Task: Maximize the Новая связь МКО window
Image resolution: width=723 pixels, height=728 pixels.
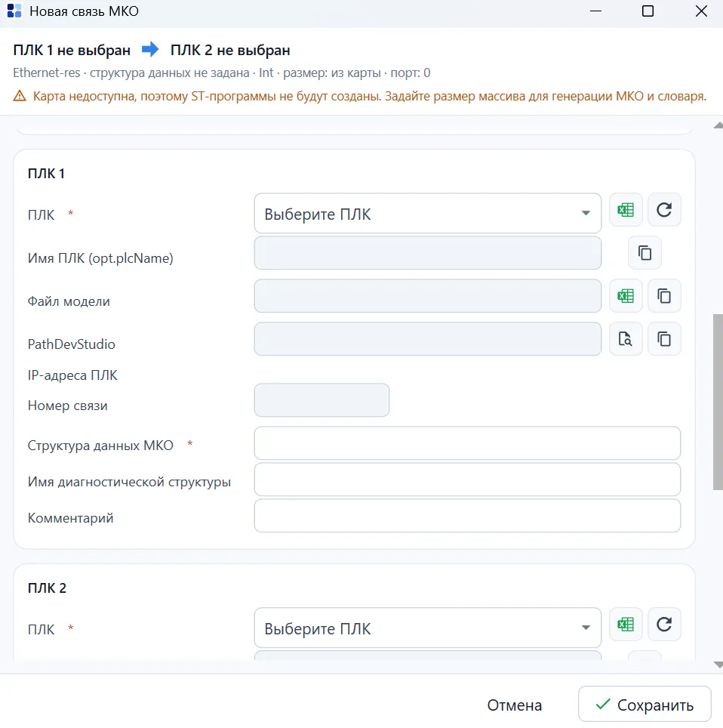Action: 648,11
